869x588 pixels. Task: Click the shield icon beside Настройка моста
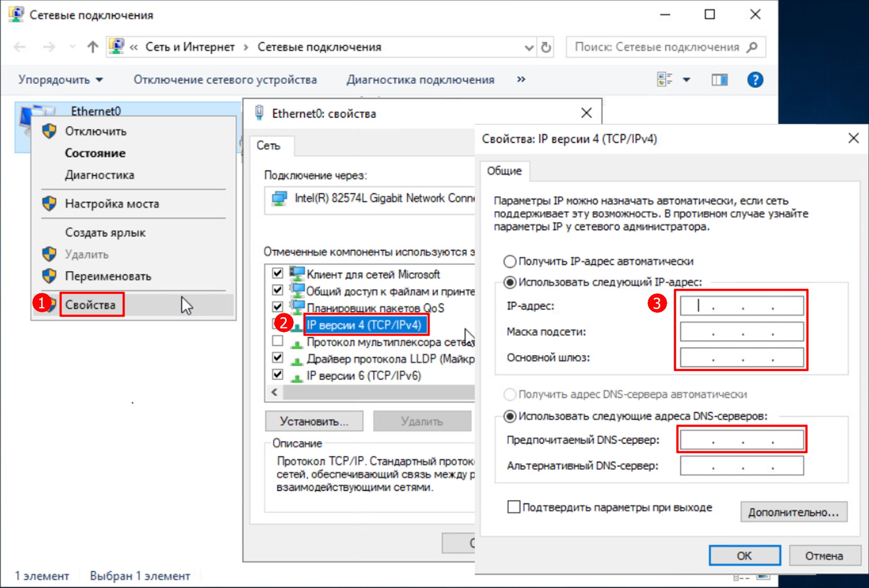click(49, 203)
